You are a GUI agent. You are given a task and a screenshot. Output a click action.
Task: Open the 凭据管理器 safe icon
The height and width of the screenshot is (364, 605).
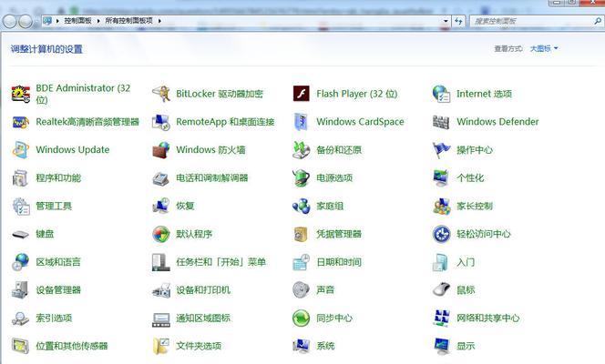tap(301, 234)
